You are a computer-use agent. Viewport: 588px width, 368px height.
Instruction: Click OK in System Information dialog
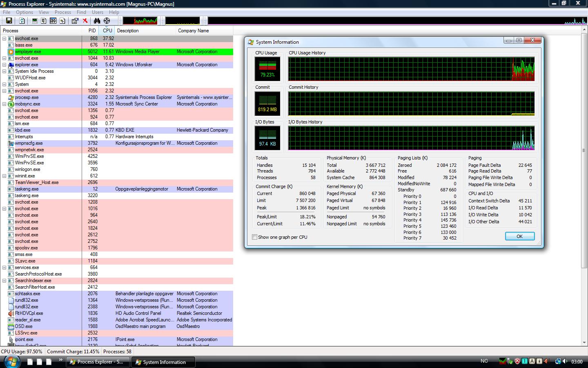click(x=519, y=236)
